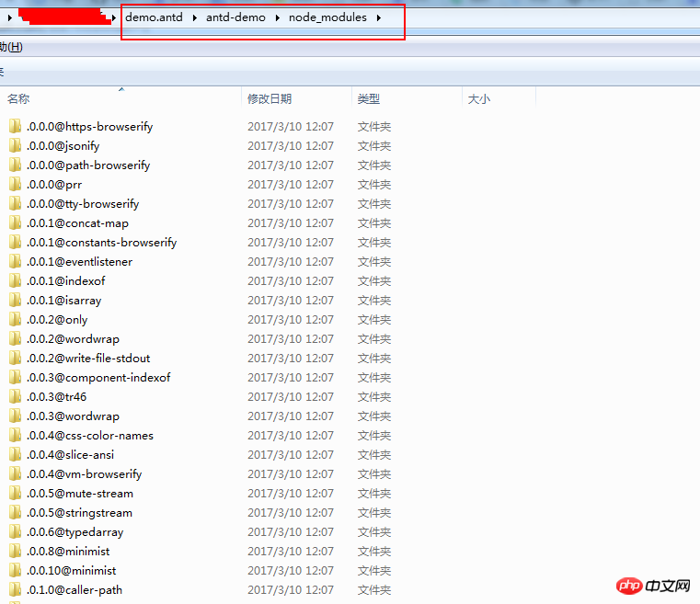The width and height of the screenshot is (700, 604).
Task: Select folder name .0.0.0@https-browserify
Action: (90, 126)
